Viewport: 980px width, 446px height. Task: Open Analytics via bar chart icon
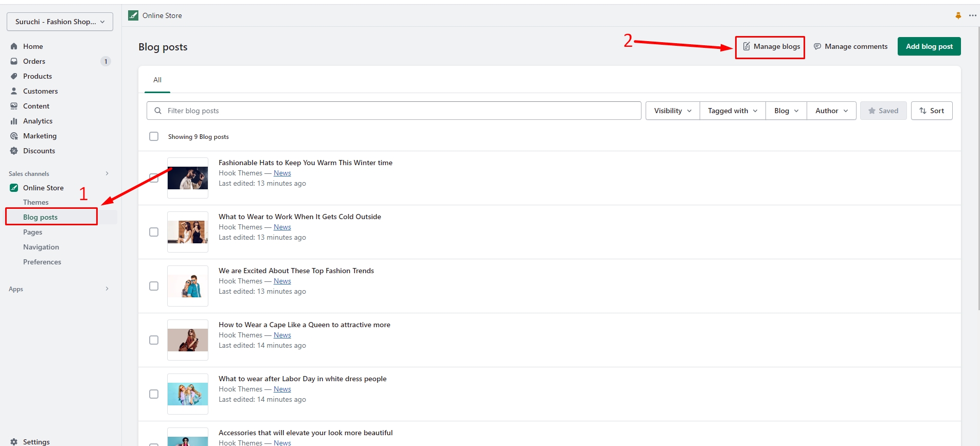point(14,121)
